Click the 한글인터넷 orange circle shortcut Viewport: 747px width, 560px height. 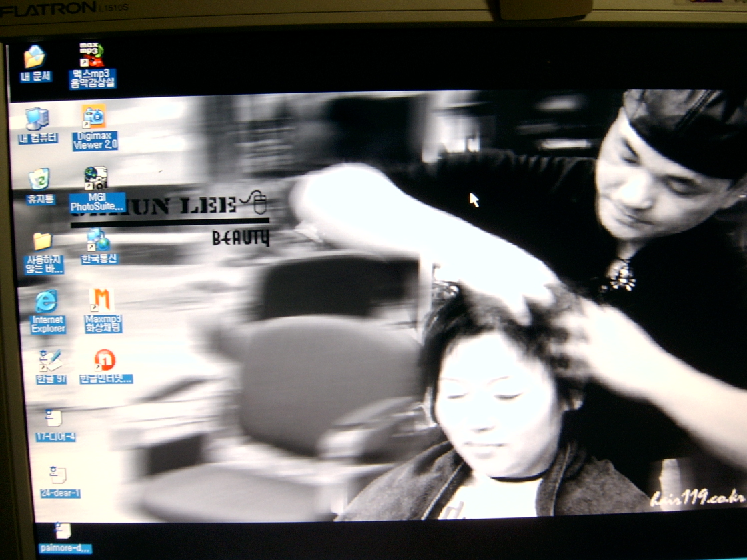click(x=105, y=361)
